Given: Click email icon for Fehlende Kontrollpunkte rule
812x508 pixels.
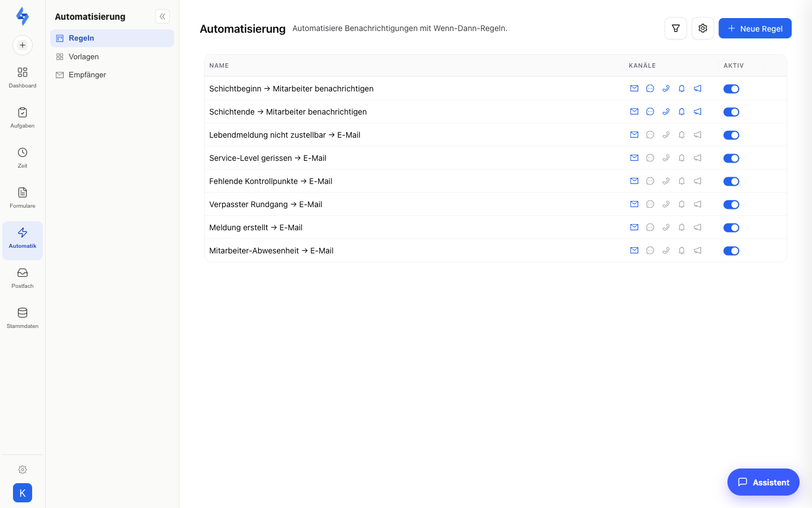Looking at the screenshot, I should [x=634, y=181].
